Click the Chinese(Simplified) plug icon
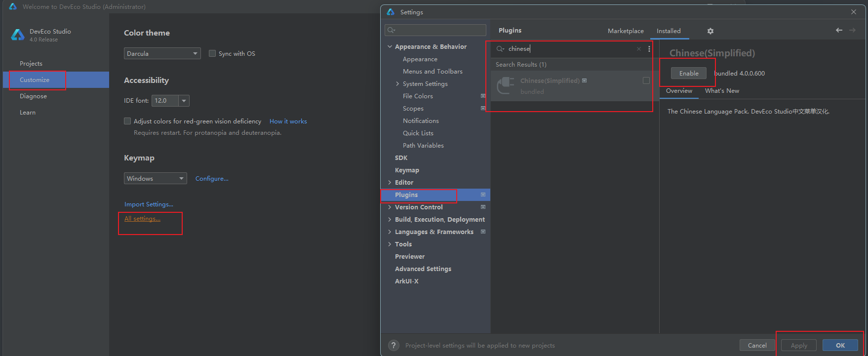Screen dimensions: 868x356 (x=506, y=85)
